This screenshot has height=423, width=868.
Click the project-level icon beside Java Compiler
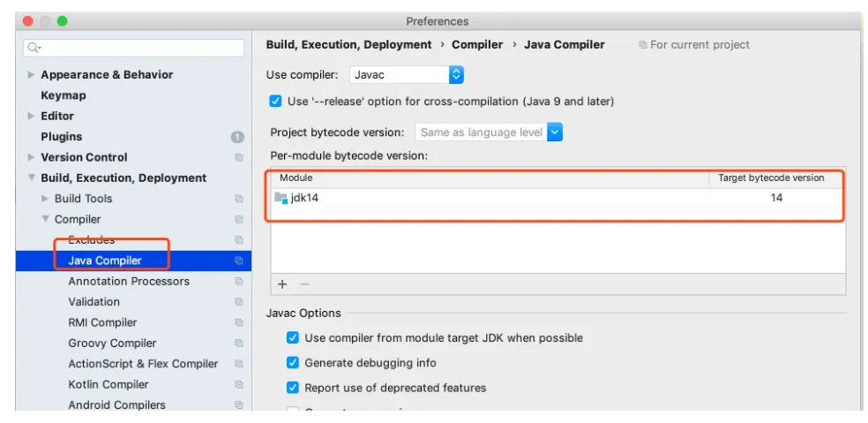coord(238,261)
